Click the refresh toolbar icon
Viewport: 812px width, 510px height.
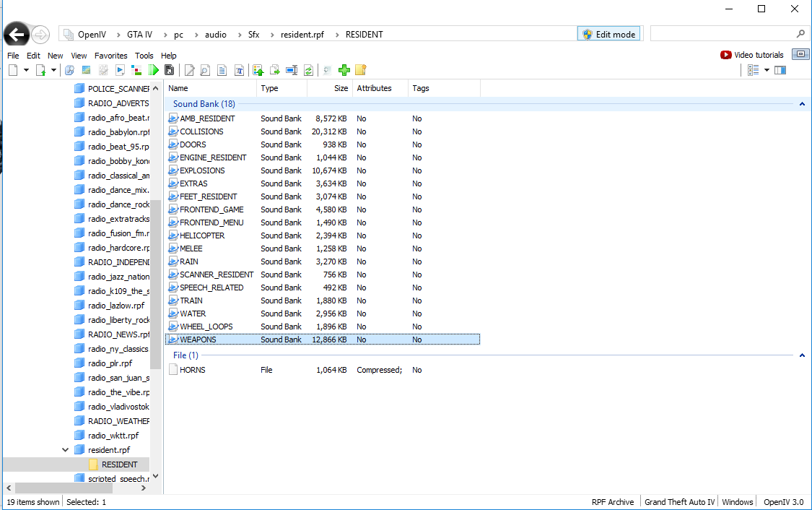click(309, 70)
